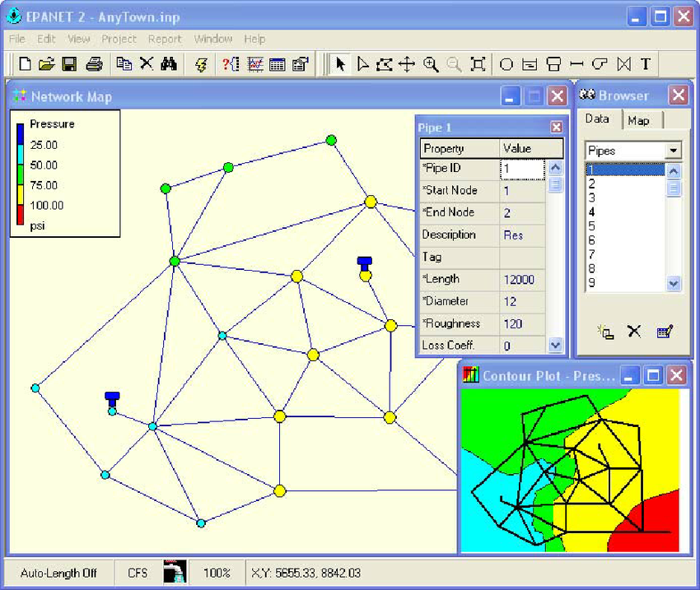The height and width of the screenshot is (590, 700).
Task: Open the Edit menu
Action: [46, 39]
